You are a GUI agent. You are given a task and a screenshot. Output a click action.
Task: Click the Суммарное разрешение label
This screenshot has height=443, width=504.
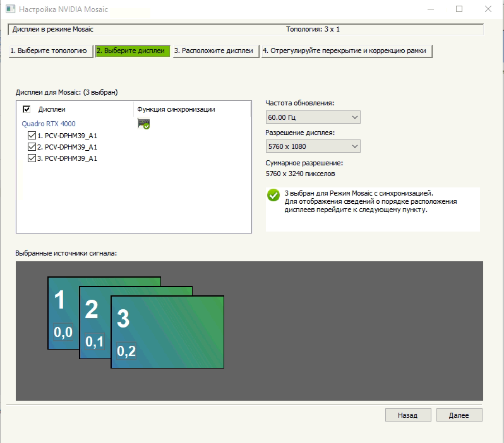pyautogui.click(x=304, y=163)
